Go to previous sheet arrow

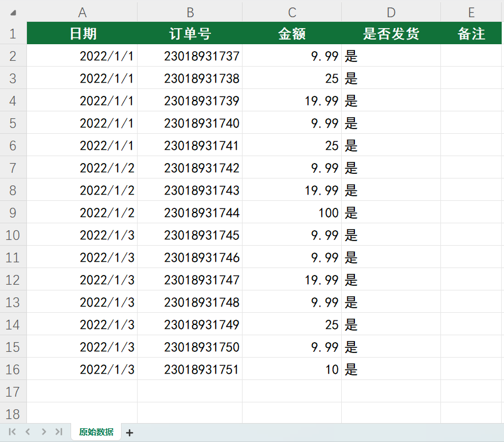(x=28, y=432)
